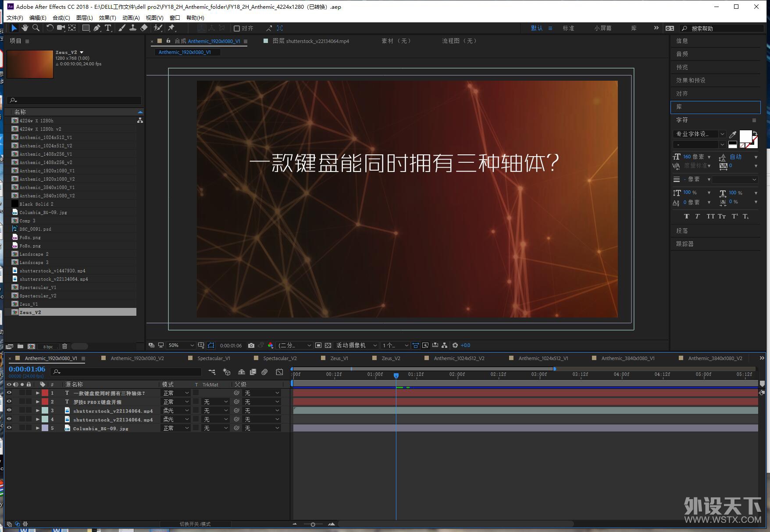Image resolution: width=770 pixels, height=532 pixels.
Task: Open TrkMat dropdown for layer 2
Action: (215, 402)
